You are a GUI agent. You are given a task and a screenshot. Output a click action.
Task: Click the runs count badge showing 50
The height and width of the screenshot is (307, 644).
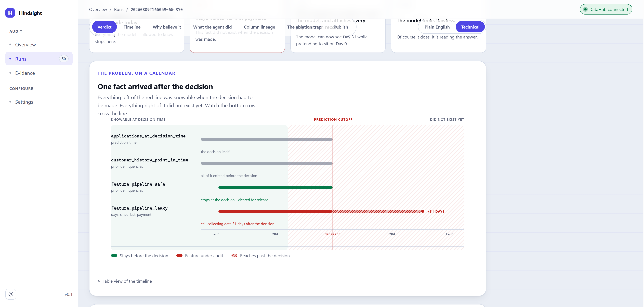tap(64, 59)
